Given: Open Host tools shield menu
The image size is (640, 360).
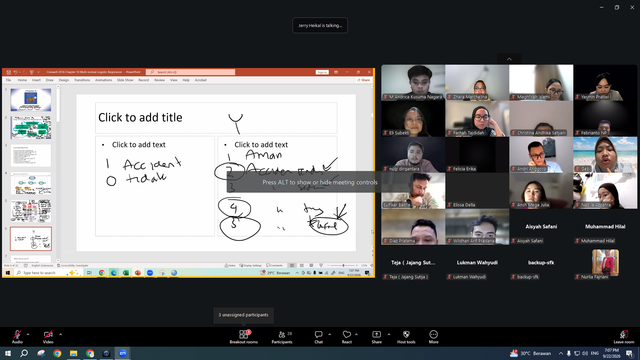Looking at the screenshot, I should (x=406, y=337).
